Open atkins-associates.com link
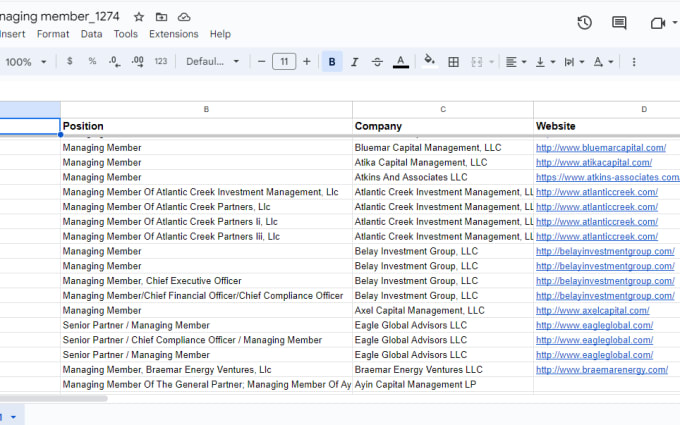 608,177
